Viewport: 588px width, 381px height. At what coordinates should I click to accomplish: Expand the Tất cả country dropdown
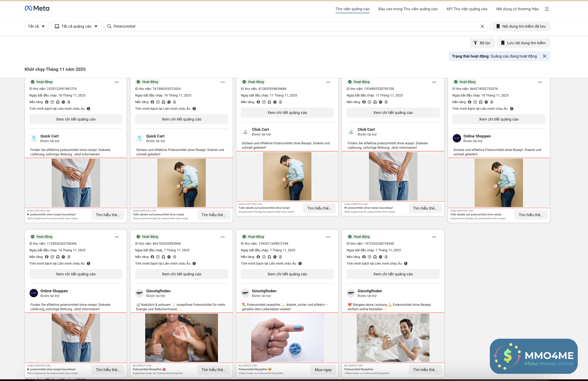(x=37, y=26)
